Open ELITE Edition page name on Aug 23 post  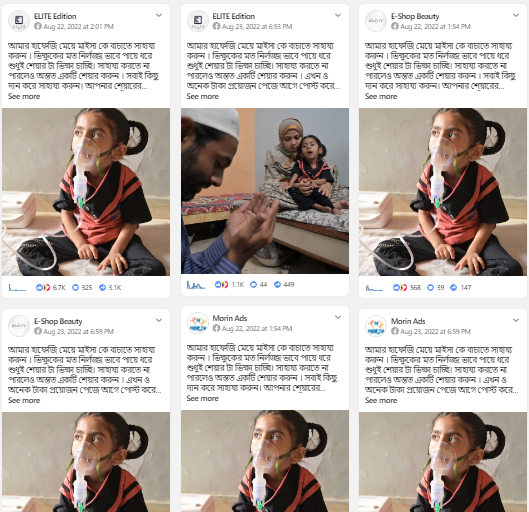click(x=233, y=16)
